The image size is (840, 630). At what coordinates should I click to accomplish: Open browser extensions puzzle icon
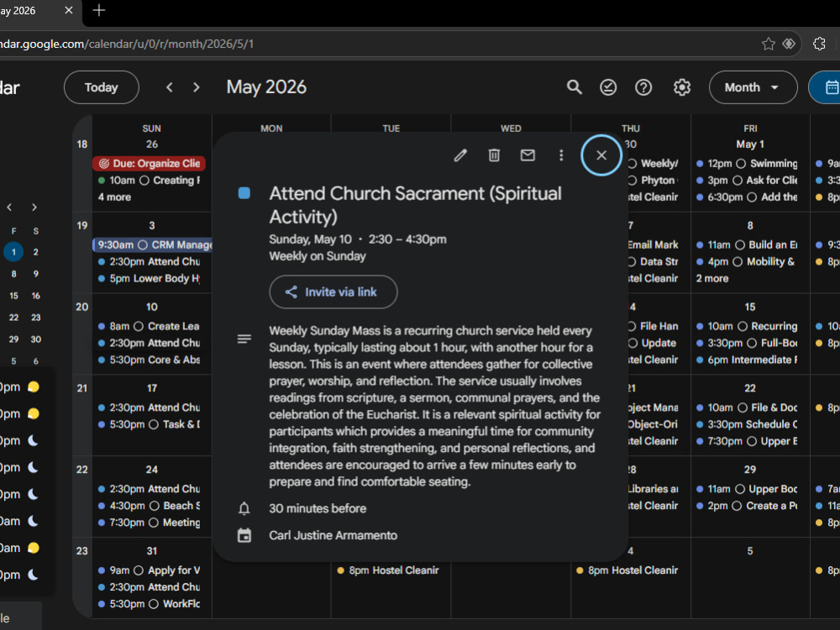click(819, 44)
